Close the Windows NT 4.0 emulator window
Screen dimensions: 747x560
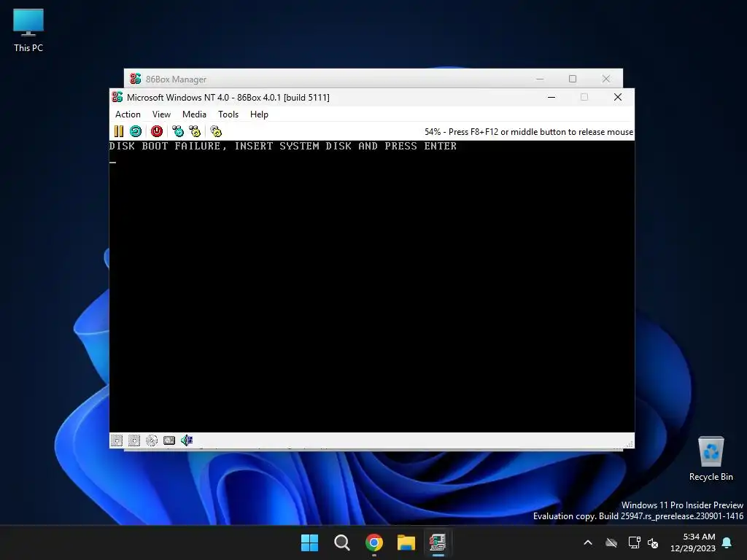tap(618, 97)
